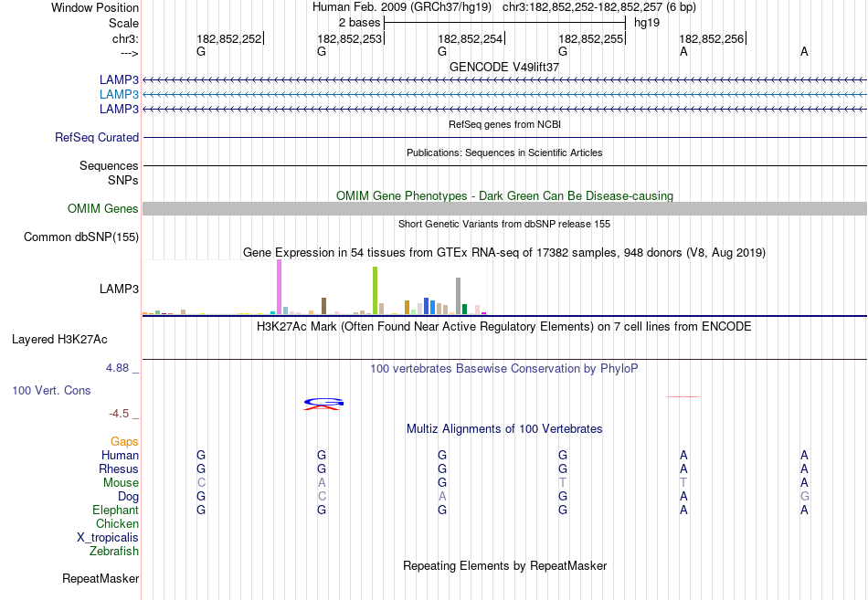Image resolution: width=868 pixels, height=600 pixels.
Task: Open the GENCODE V49lift37 track title
Action: (504, 67)
